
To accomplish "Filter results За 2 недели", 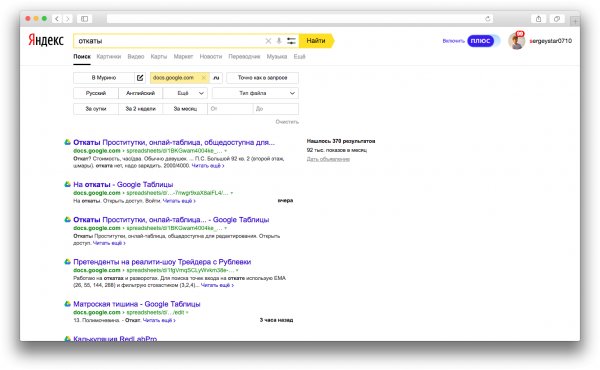I will [140, 109].
